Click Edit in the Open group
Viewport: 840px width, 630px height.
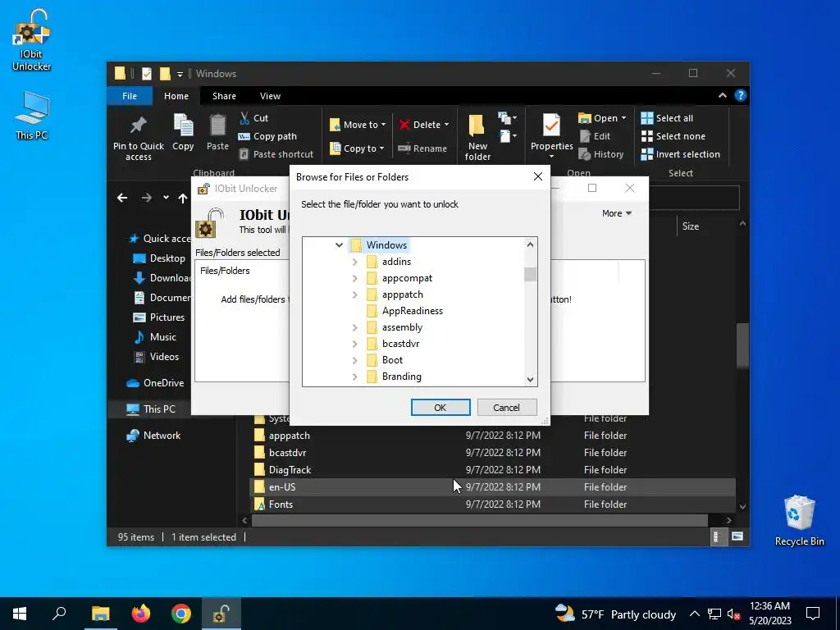click(x=595, y=136)
